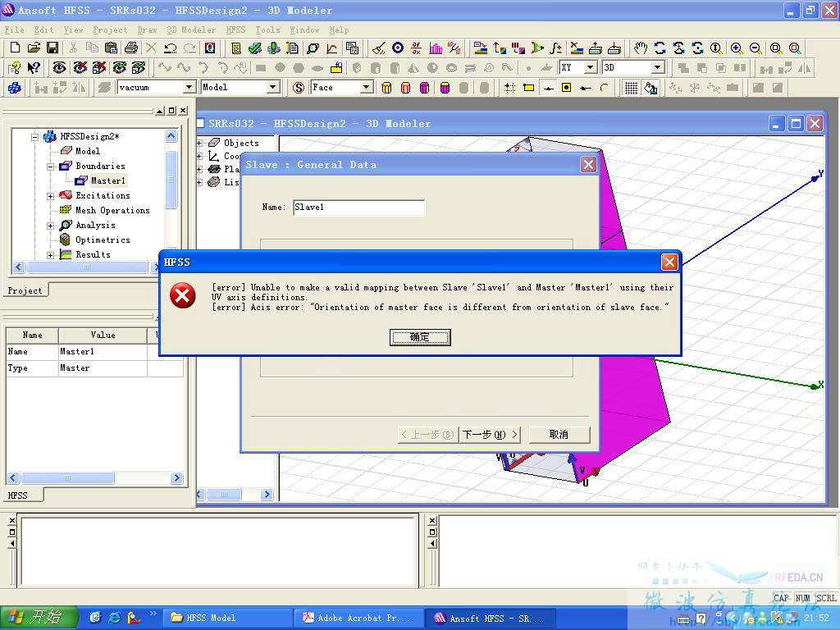Open the Model dropdown in toolbar
Screen dimensions: 840x630
[273, 87]
